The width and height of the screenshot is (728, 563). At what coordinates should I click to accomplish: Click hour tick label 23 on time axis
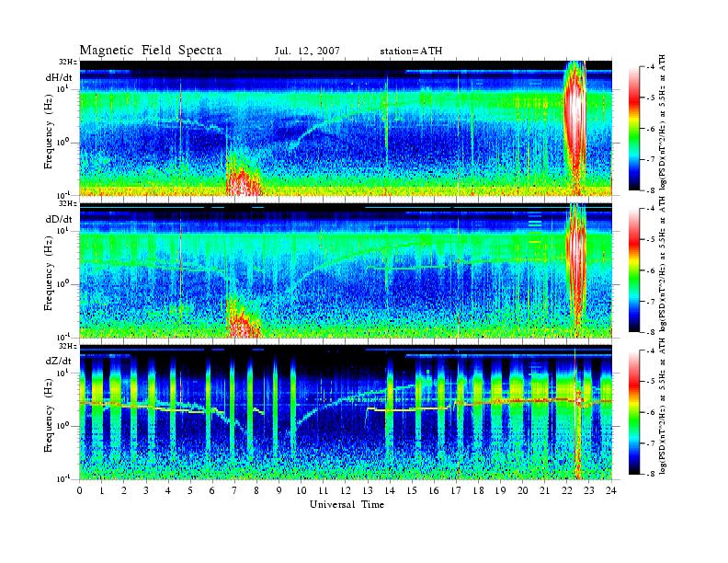(589, 490)
